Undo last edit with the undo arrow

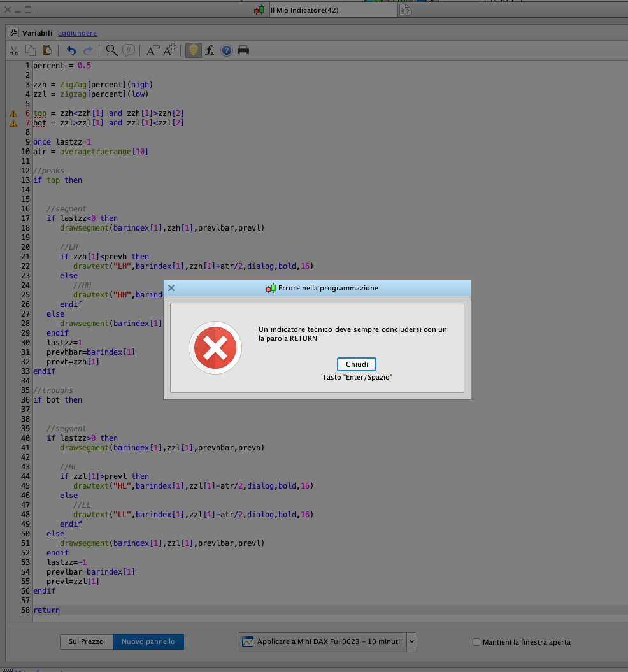click(71, 50)
